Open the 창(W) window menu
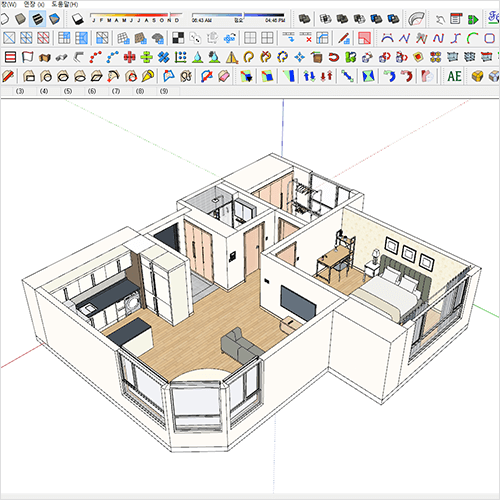 click(8, 4)
